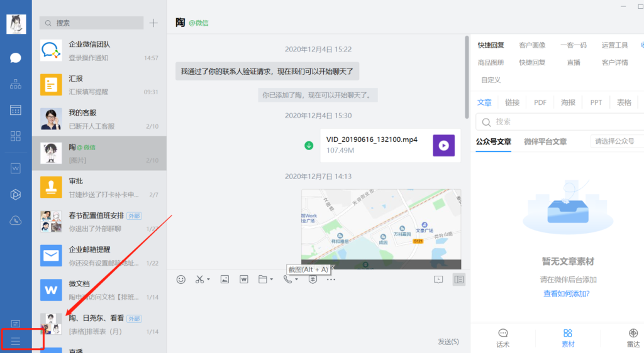The image size is (644, 353).
Task: Switch to the PPT material tab
Action: 596,102
